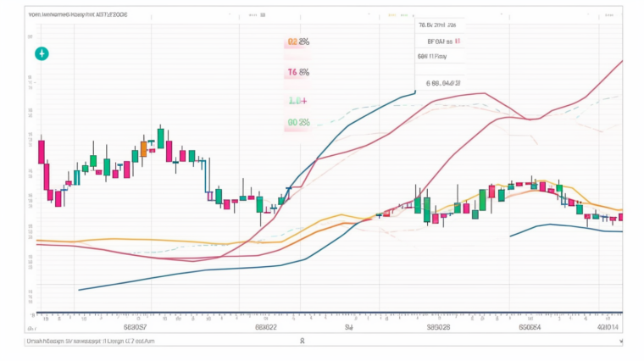Click the 420014 label on the time axis
Image resolution: width=644 pixels, height=361 pixels.
click(608, 325)
